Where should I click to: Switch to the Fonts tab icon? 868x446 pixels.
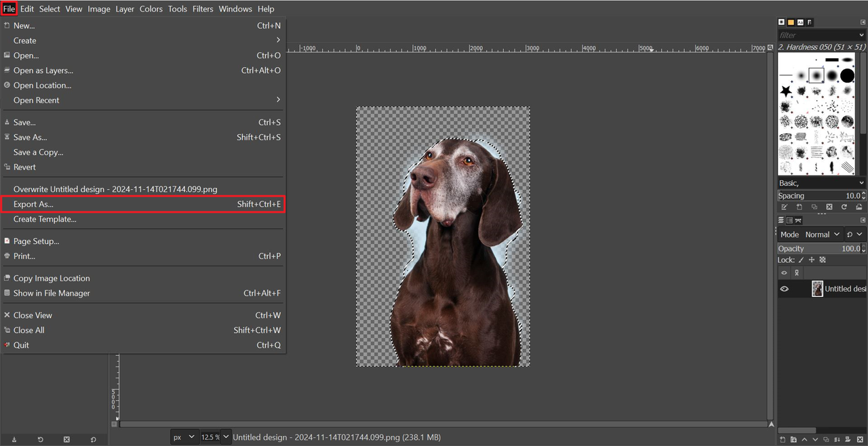tap(800, 22)
